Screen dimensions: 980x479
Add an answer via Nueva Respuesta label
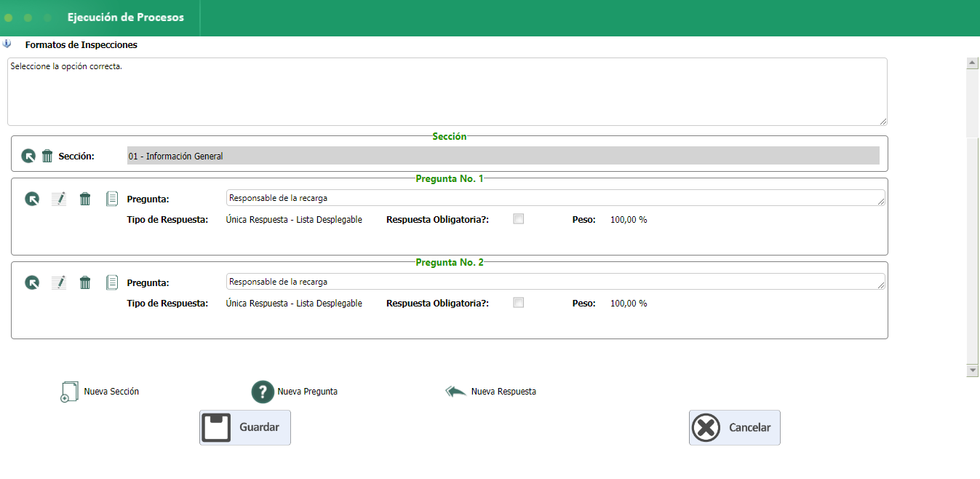[503, 392]
